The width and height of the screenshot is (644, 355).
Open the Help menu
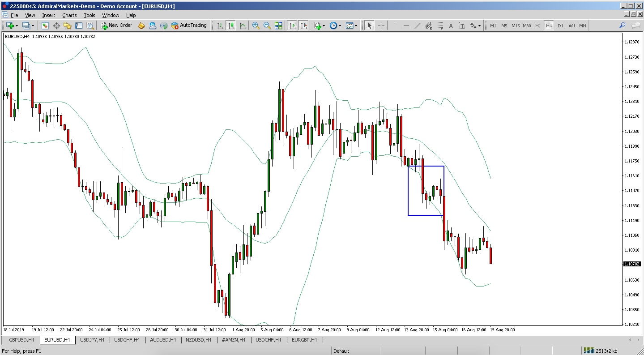click(131, 15)
